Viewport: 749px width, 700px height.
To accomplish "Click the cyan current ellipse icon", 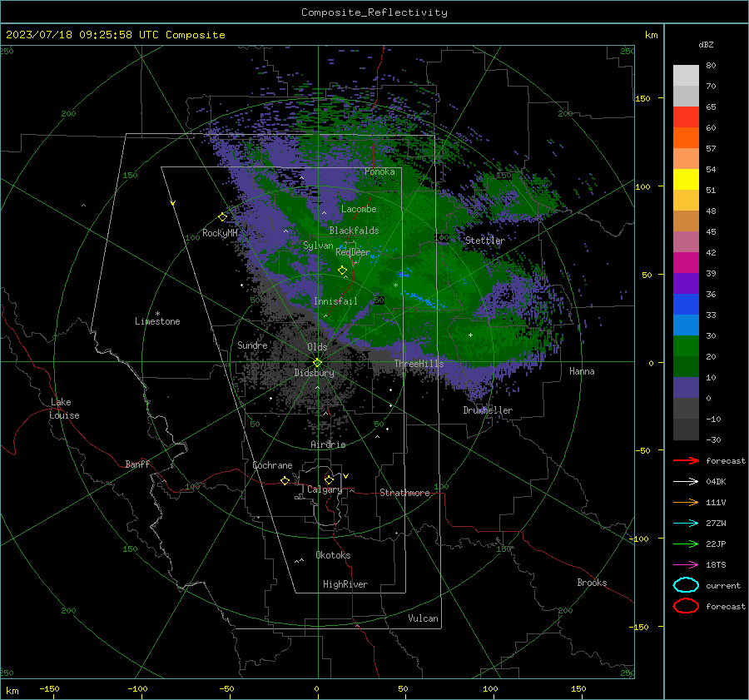I will (686, 585).
